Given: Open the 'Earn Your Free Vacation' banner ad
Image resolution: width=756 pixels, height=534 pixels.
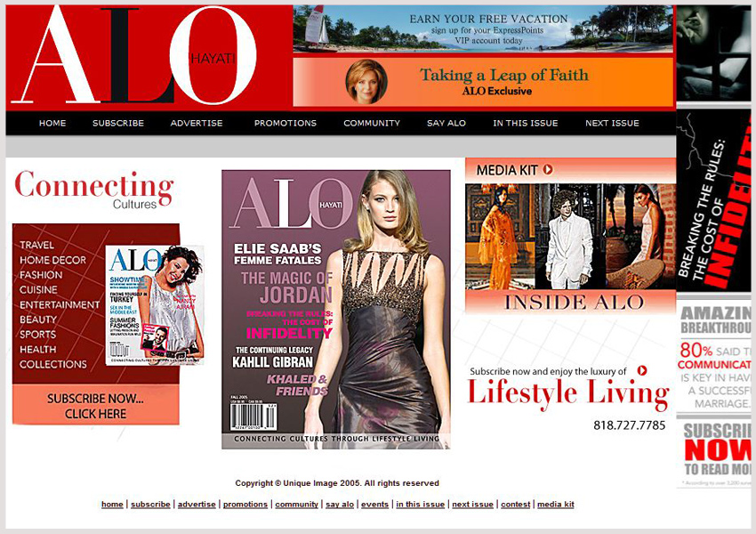Looking at the screenshot, I should click(x=483, y=28).
